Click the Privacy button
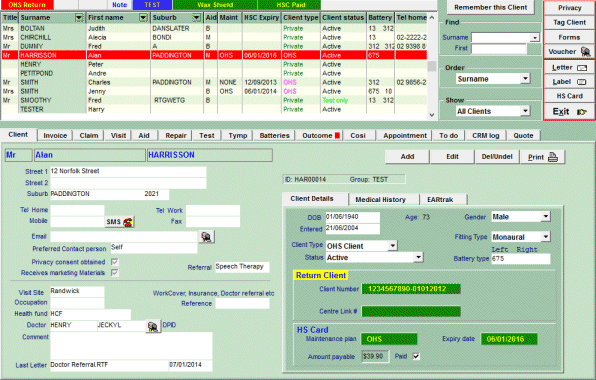Screen dimensions: 596x380 click(569, 8)
